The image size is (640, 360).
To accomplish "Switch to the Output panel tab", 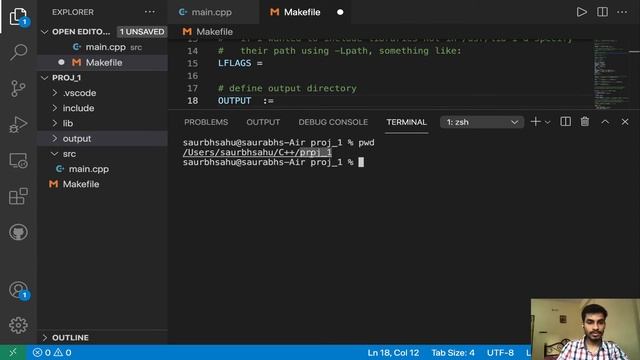I will point(263,122).
